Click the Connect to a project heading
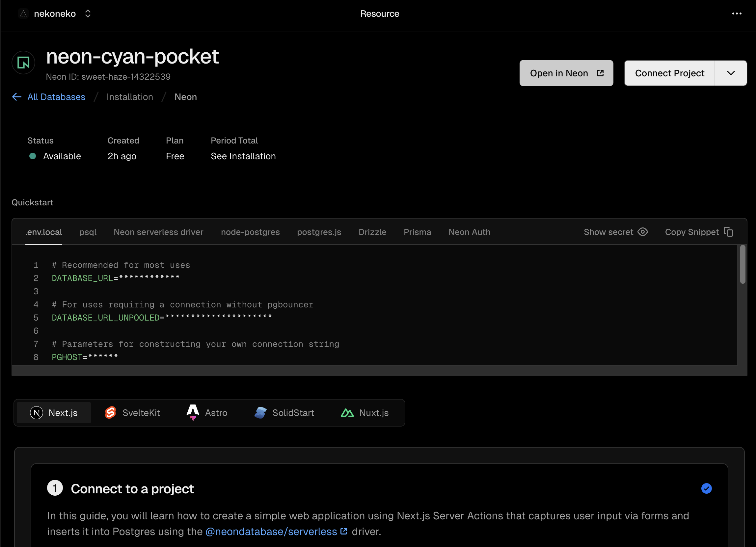The width and height of the screenshot is (756, 547). 132,488
